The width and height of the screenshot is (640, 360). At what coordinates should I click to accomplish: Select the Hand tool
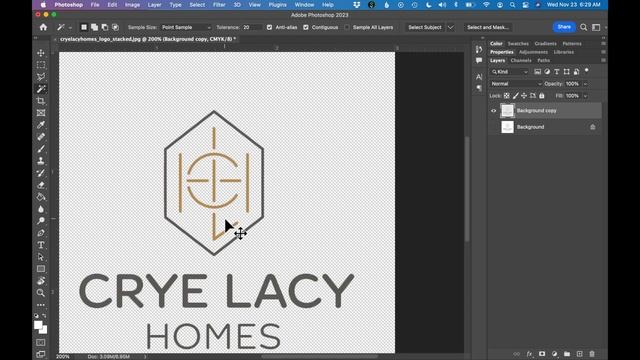pos(41,281)
